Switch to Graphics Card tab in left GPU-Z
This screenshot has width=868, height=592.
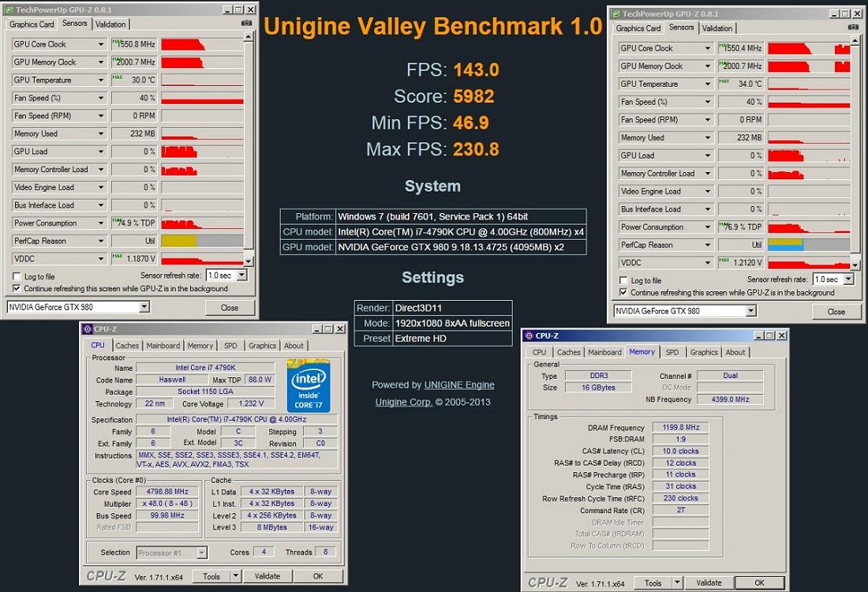32,24
